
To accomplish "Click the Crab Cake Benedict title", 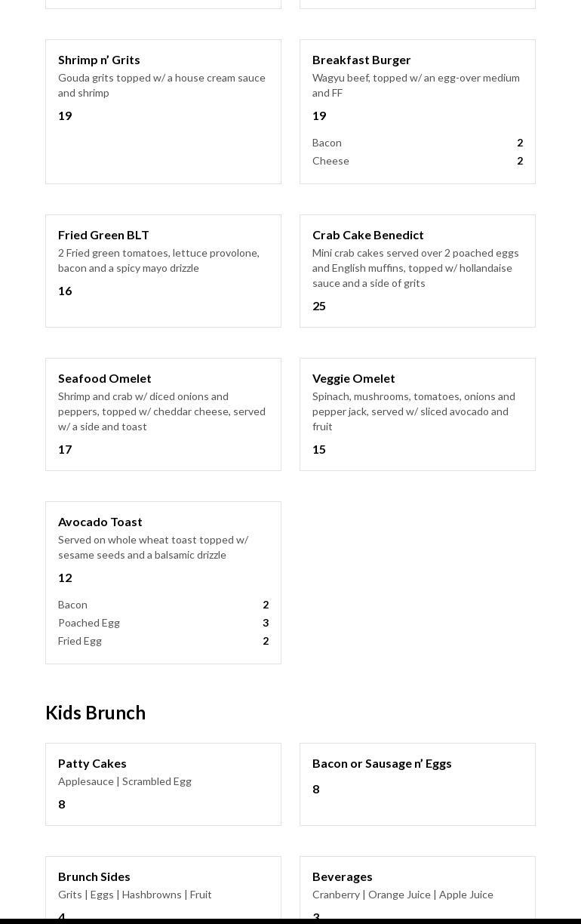I will point(367,235).
